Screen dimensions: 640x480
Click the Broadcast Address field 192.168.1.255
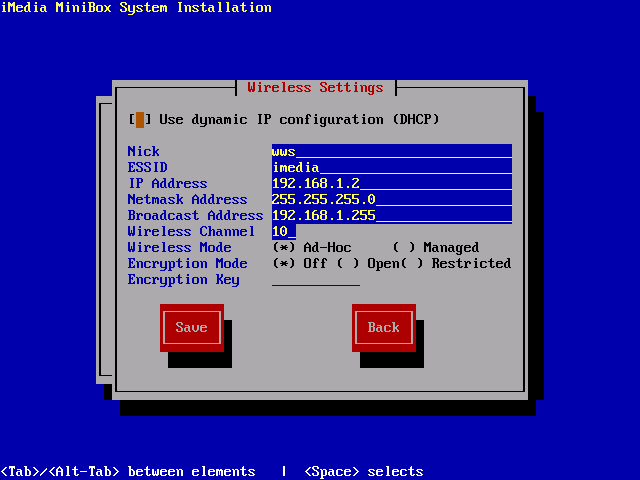coord(391,216)
